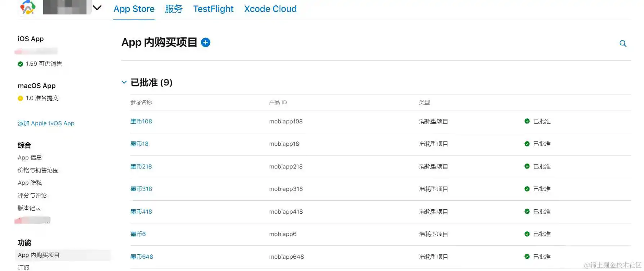Click the app logo icon at top left
Screen dimensions: 644x271
pyautogui.click(x=28, y=7)
